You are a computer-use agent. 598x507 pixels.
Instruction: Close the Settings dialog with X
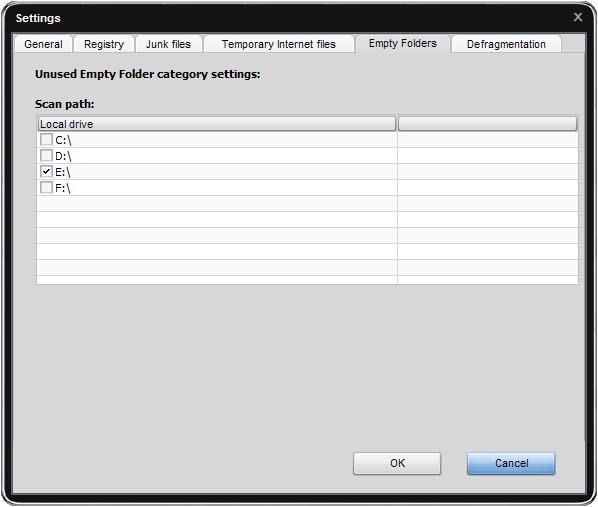pos(578,17)
